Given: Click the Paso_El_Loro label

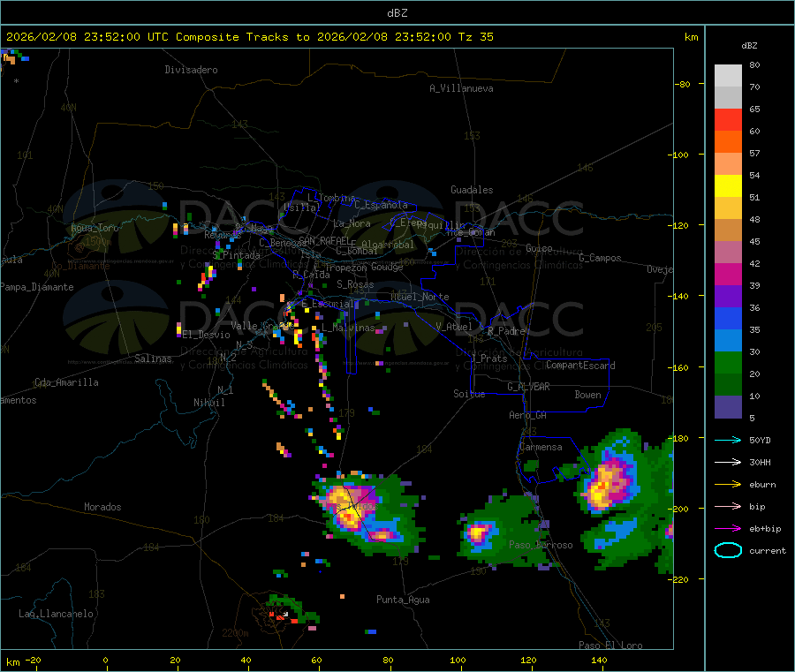Looking at the screenshot, I should 611,646.
